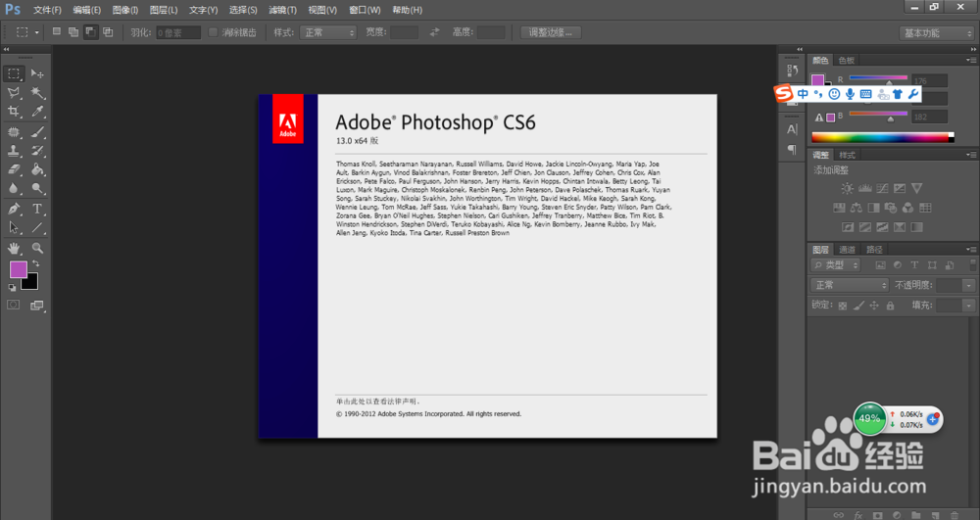Select the Rectangular Marquee tool
The width and height of the screenshot is (980, 520).
point(14,73)
